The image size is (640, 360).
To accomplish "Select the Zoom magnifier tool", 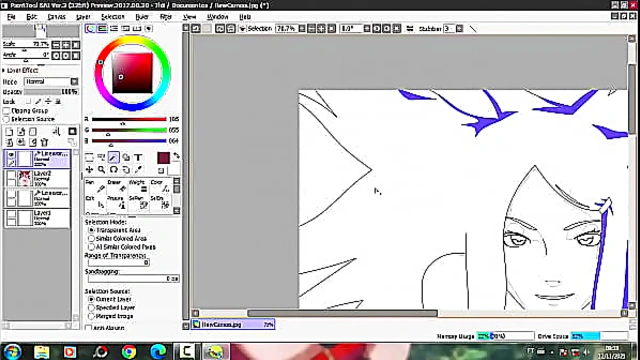I will 101,170.
